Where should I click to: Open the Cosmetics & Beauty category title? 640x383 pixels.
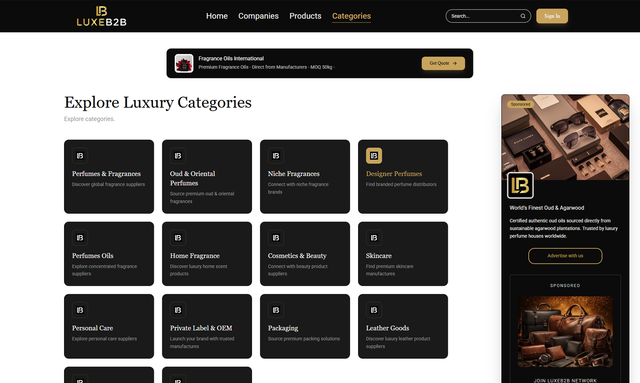click(297, 256)
